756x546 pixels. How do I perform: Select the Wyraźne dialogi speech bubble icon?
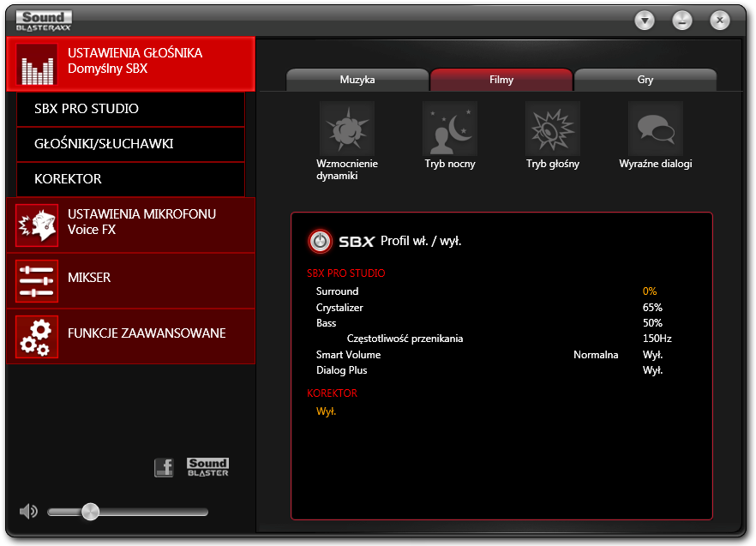[x=655, y=129]
